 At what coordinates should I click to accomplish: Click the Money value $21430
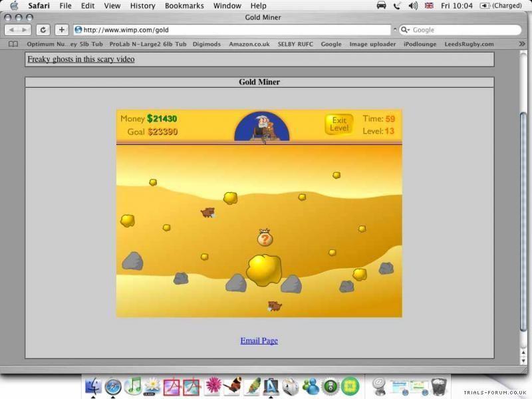pos(162,119)
